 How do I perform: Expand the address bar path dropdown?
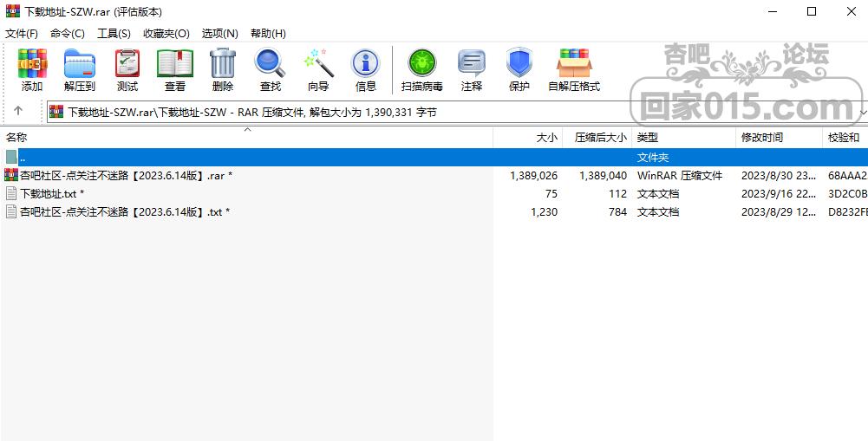point(862,113)
